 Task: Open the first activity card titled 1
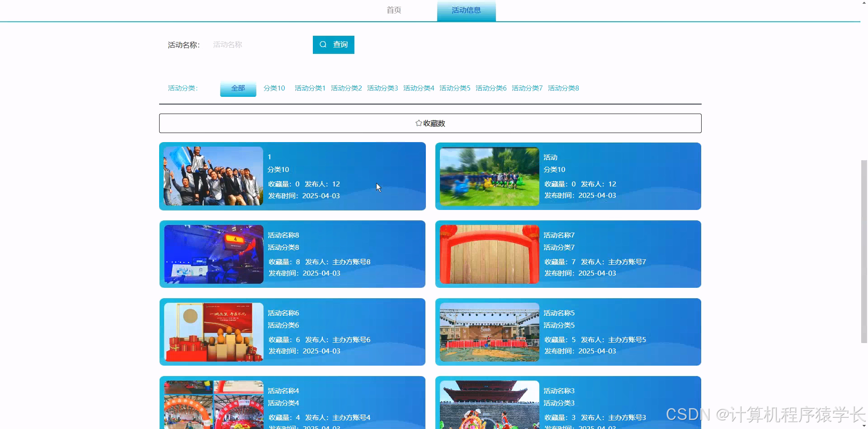pos(292,176)
